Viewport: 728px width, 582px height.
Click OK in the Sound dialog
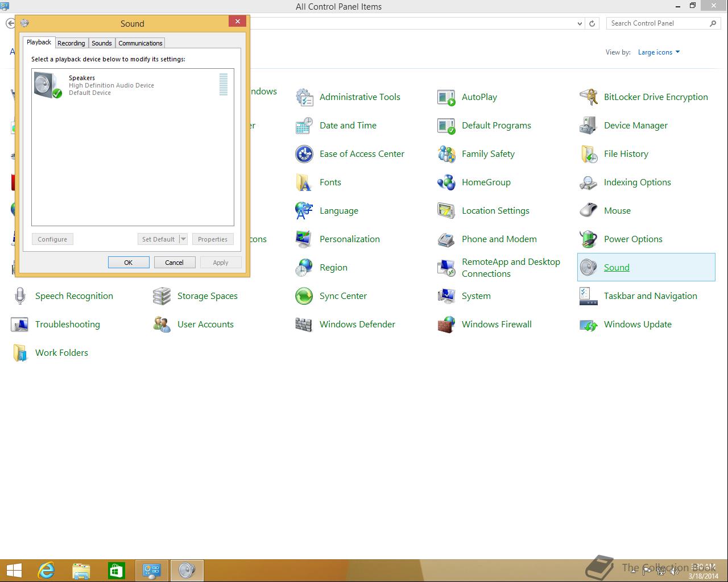click(x=129, y=263)
